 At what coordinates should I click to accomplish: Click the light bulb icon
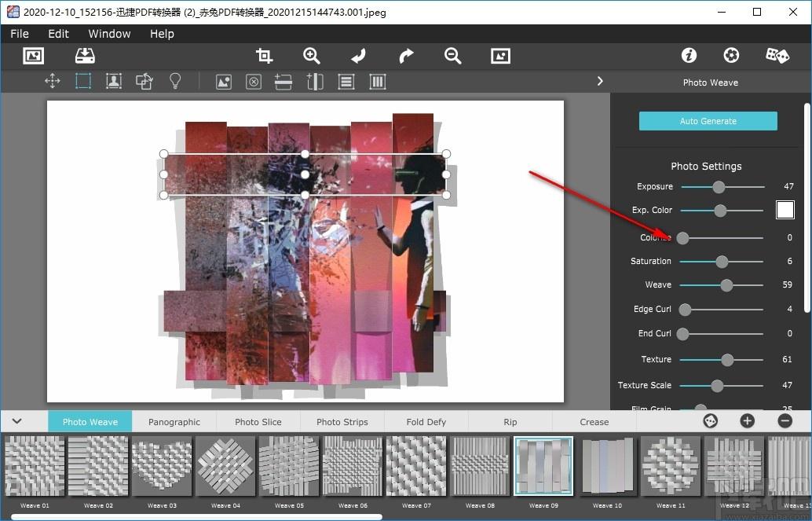tap(176, 82)
